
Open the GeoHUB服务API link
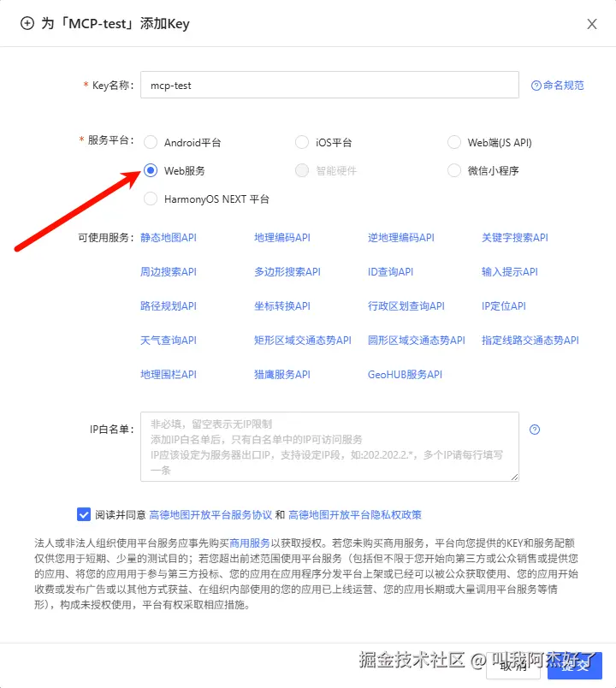click(x=405, y=375)
